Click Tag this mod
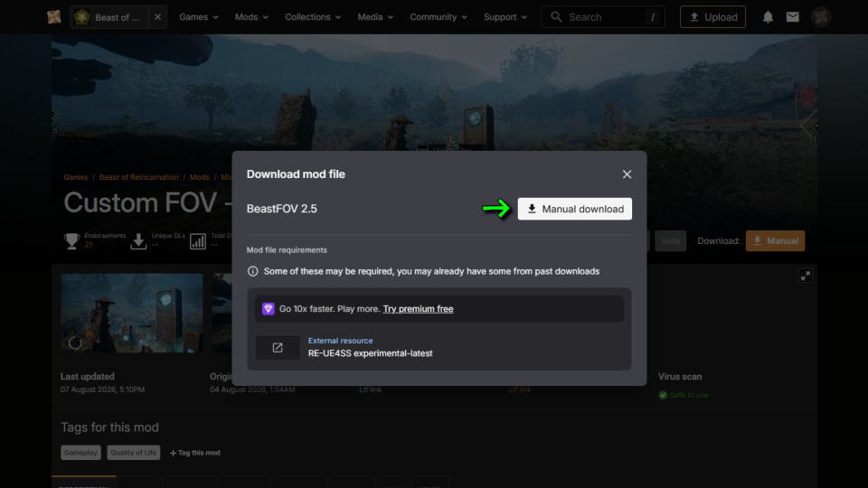The image size is (868, 488). (195, 453)
